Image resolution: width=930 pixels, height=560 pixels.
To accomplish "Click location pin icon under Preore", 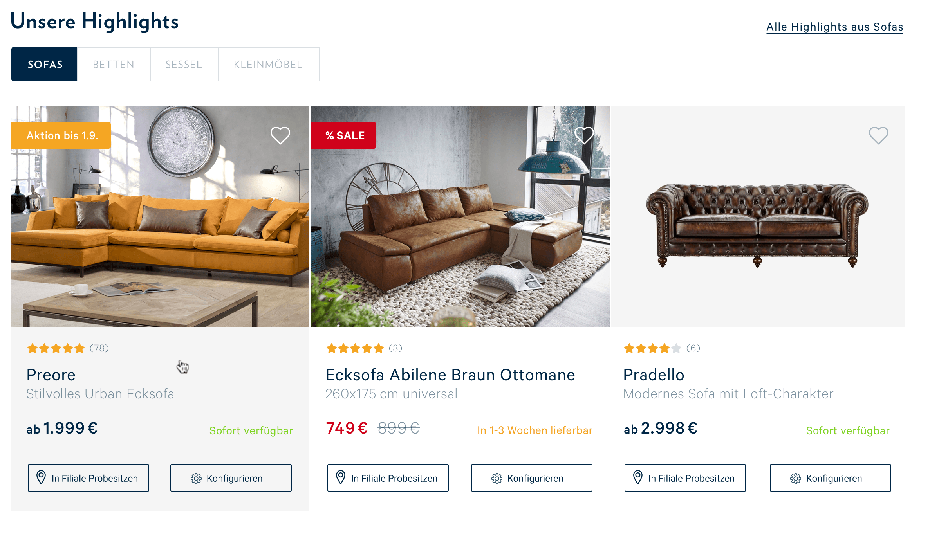I will pyautogui.click(x=41, y=478).
